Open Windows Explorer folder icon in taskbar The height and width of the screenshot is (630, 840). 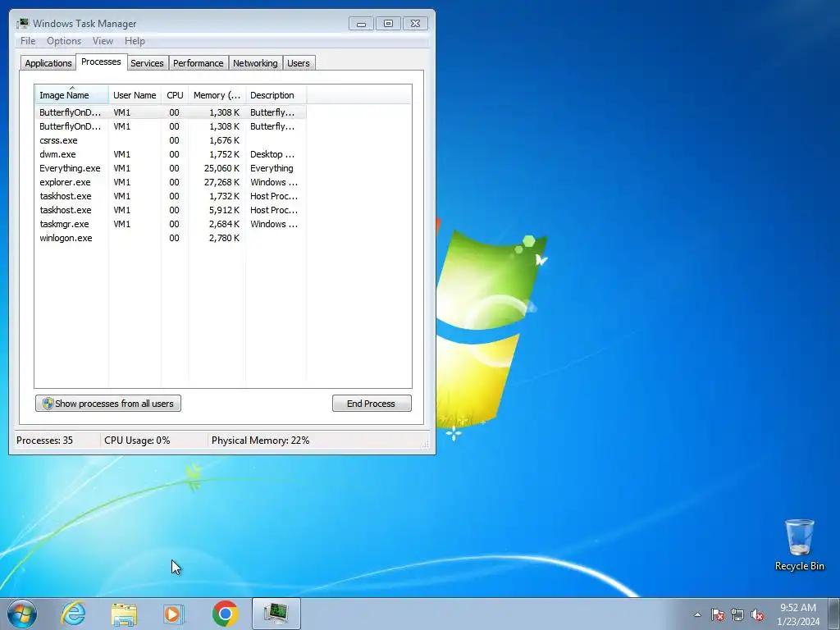[124, 614]
